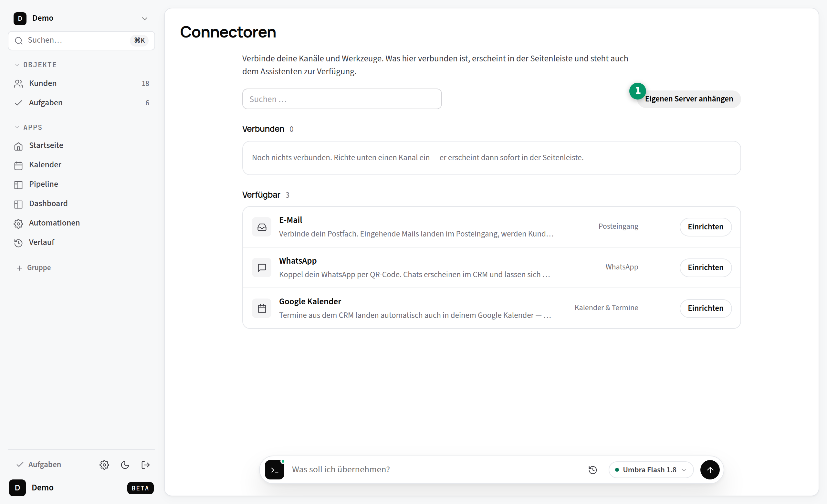
Task: Click the Verfügbar section heading
Action: point(261,195)
